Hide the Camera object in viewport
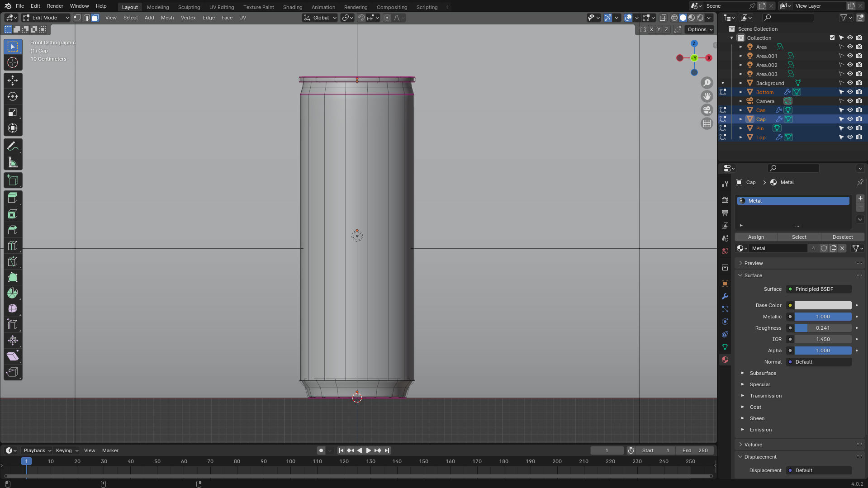868x488 pixels. pyautogui.click(x=850, y=101)
